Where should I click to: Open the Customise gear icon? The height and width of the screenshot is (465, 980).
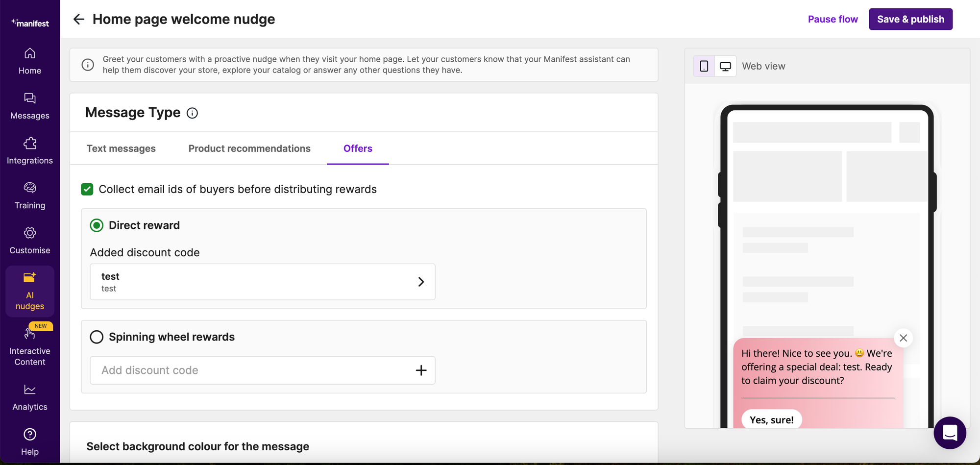pos(30,233)
